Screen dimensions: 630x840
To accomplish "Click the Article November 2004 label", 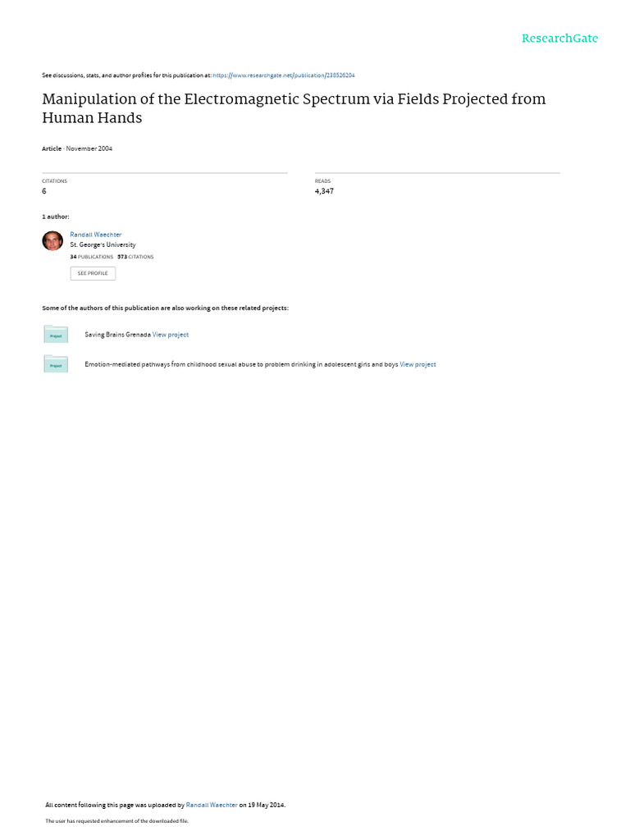I will pyautogui.click(x=77, y=149).
